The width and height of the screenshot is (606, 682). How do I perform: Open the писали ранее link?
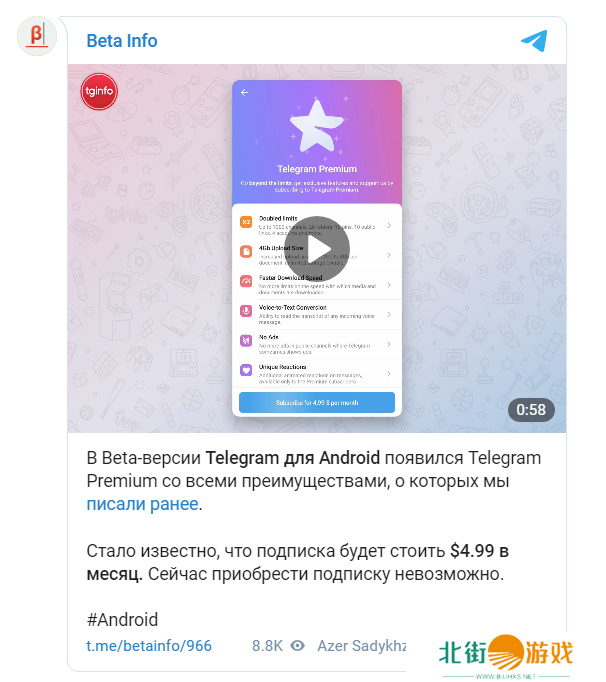tap(142, 504)
